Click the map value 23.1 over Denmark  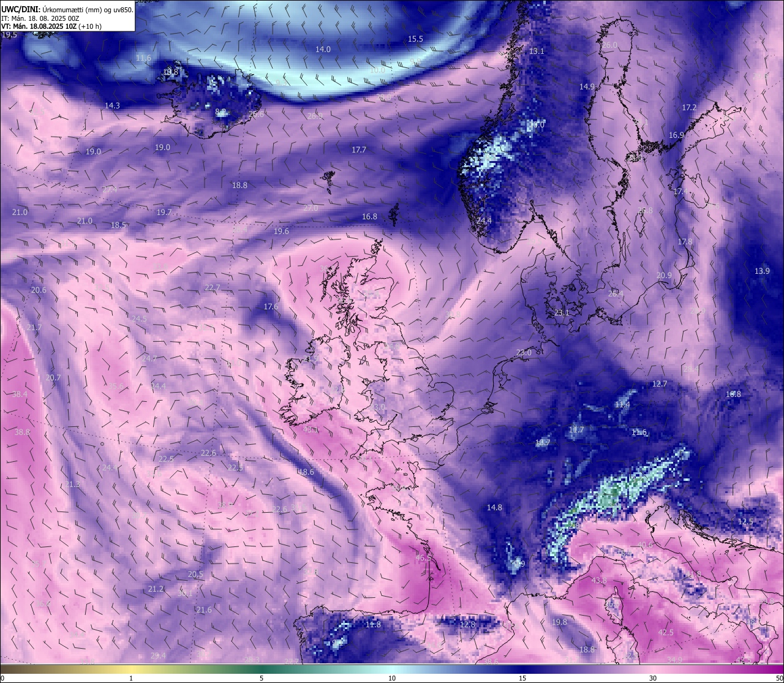pos(562,312)
